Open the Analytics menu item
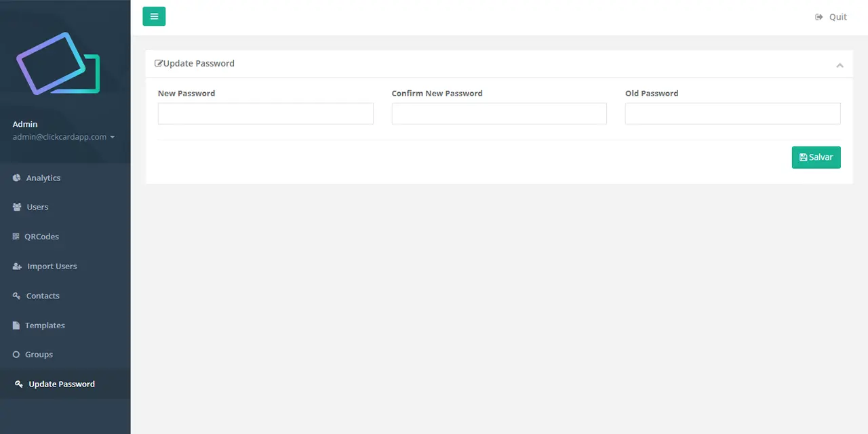The width and height of the screenshot is (868, 434). [43, 178]
